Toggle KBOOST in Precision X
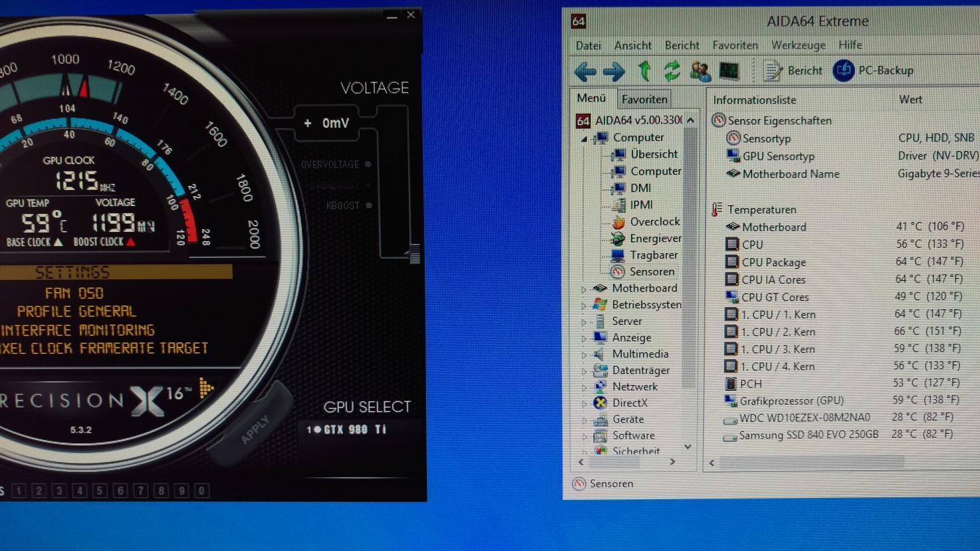The height and width of the screenshot is (551, 980). coord(348,205)
